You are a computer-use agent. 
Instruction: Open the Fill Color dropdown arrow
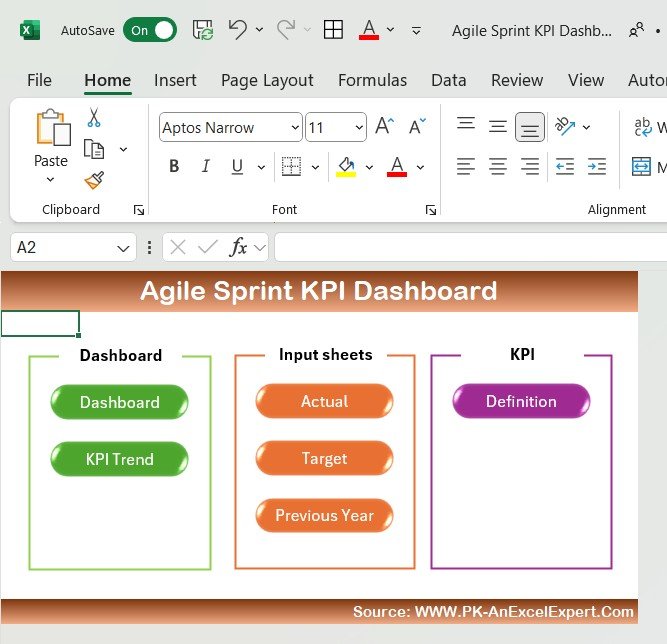369,167
